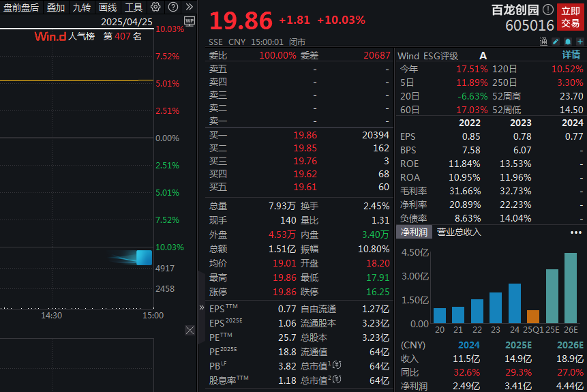Click 委比 value 100.00%

click(277, 55)
